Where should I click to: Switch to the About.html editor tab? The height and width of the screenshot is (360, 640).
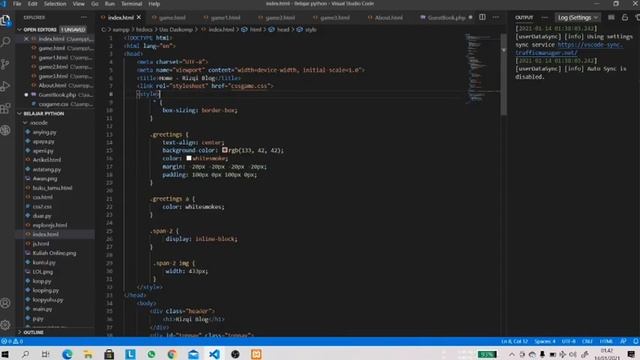[388, 18]
